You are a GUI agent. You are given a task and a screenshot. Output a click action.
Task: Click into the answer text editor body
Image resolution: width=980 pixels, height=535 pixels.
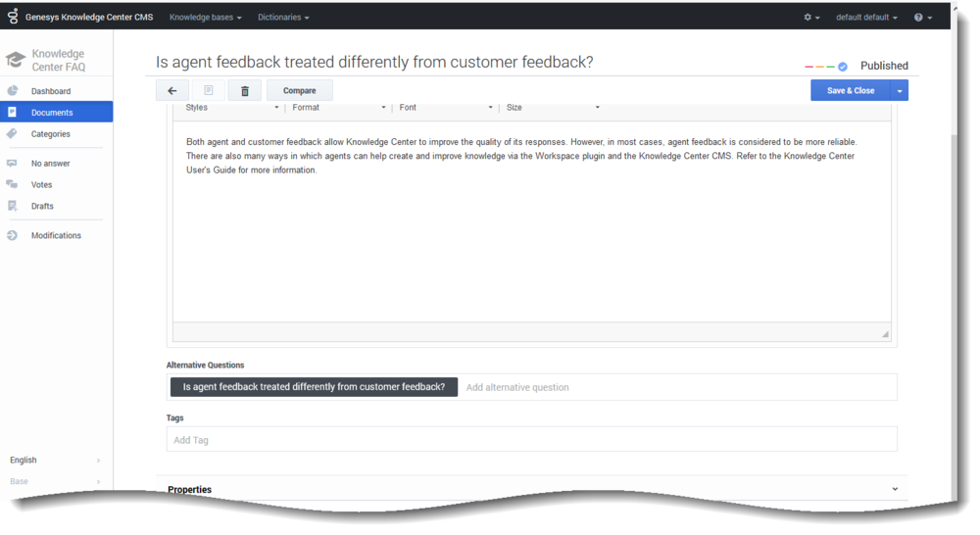click(532, 221)
